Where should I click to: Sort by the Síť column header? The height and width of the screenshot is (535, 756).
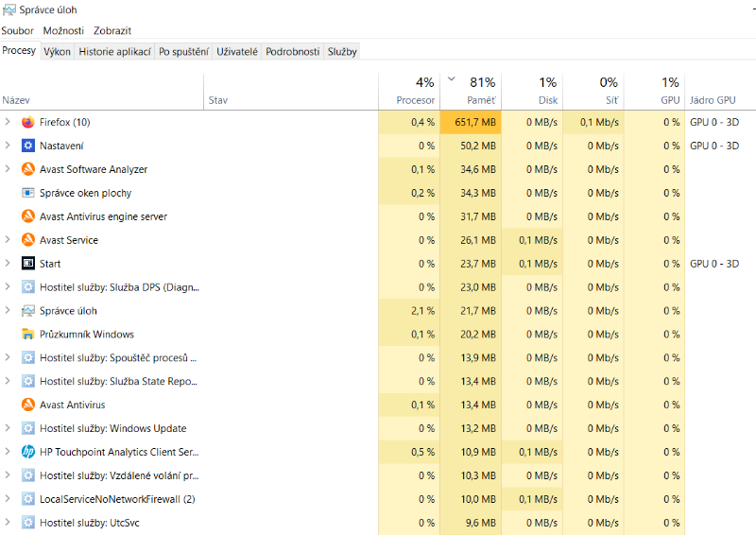593,92
